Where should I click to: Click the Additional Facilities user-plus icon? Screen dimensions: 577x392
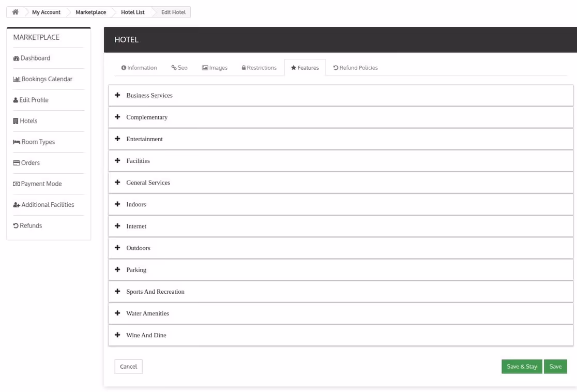point(17,205)
